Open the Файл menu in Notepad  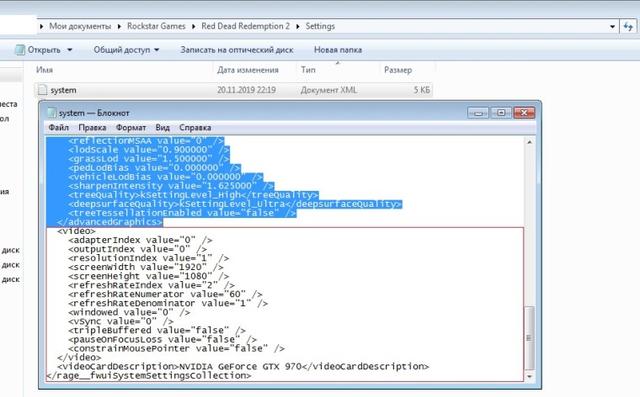(x=58, y=128)
